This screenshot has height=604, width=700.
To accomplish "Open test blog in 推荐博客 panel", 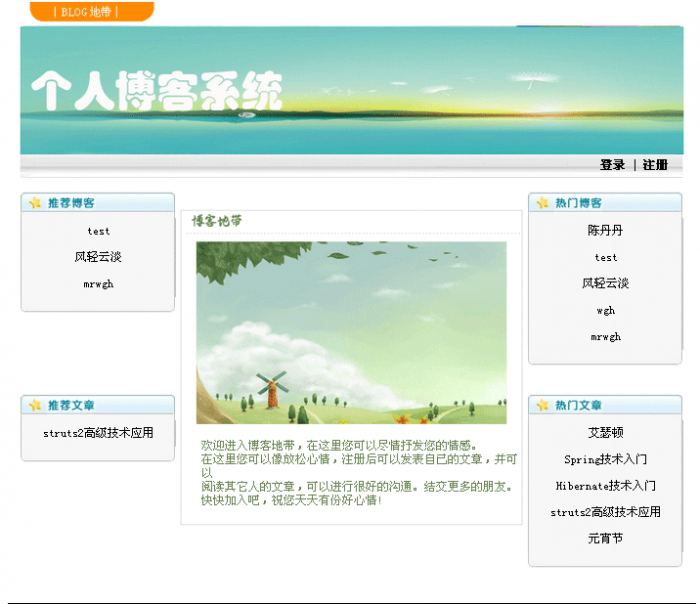I will tap(98, 231).
